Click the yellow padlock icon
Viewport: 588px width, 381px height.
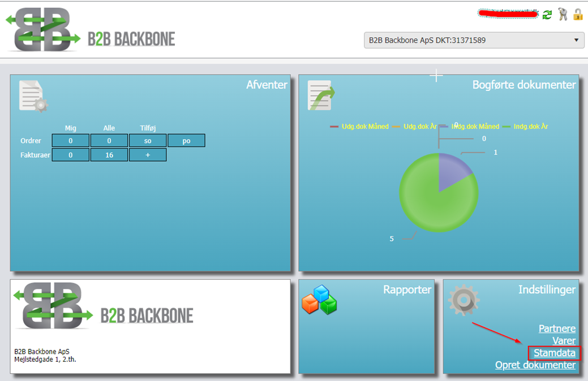(x=578, y=14)
